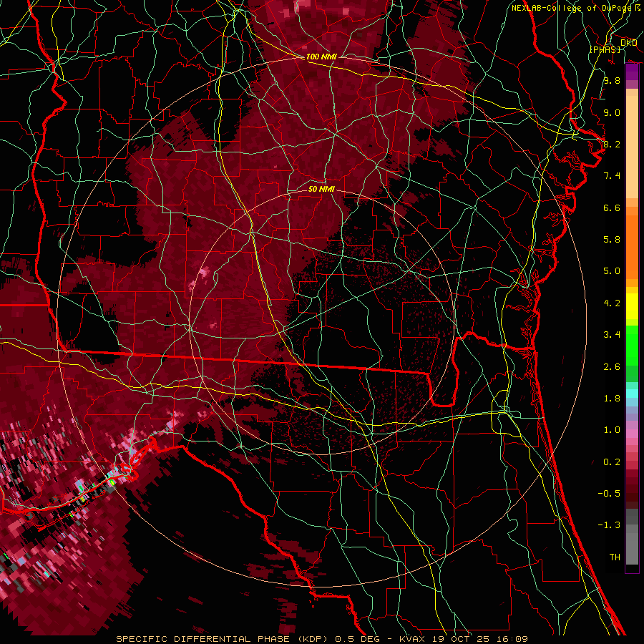644x644 pixels.
Task: Select the 3.4 value on the scale
Action: point(612,335)
